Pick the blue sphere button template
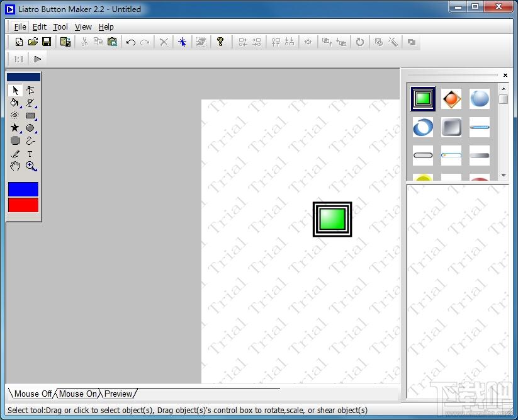Viewport: 518px width, 420px height. [x=480, y=98]
